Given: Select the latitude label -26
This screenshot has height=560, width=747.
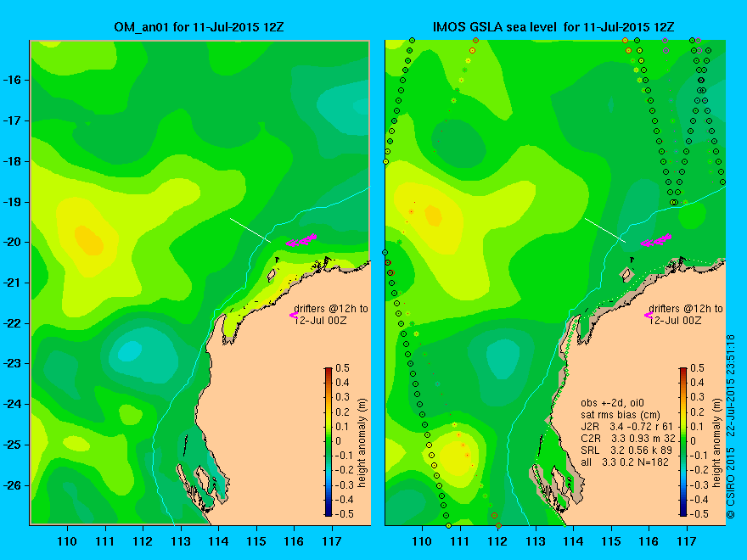Looking at the screenshot, I should [11, 485].
